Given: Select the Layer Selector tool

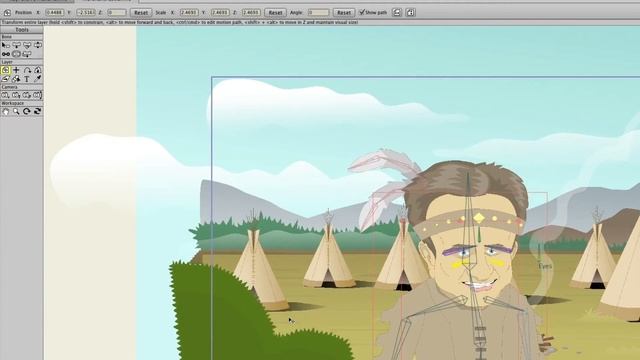Looking at the screenshot, I should tap(16, 79).
